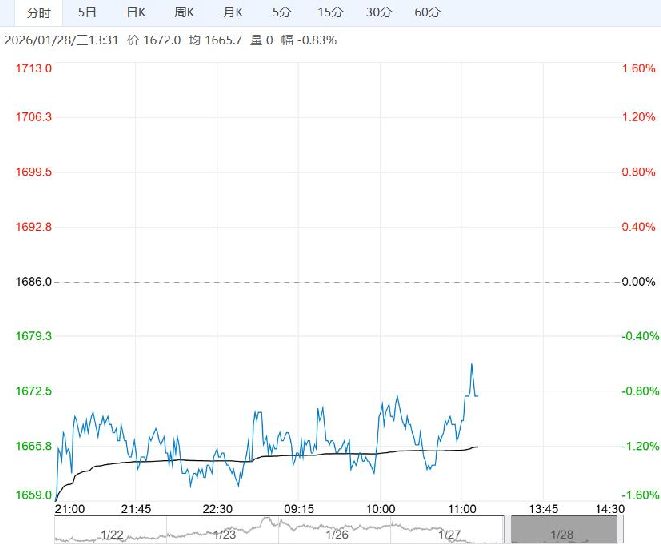Switch to the 周K weekly chart
661x546 pixels.
pyautogui.click(x=184, y=13)
